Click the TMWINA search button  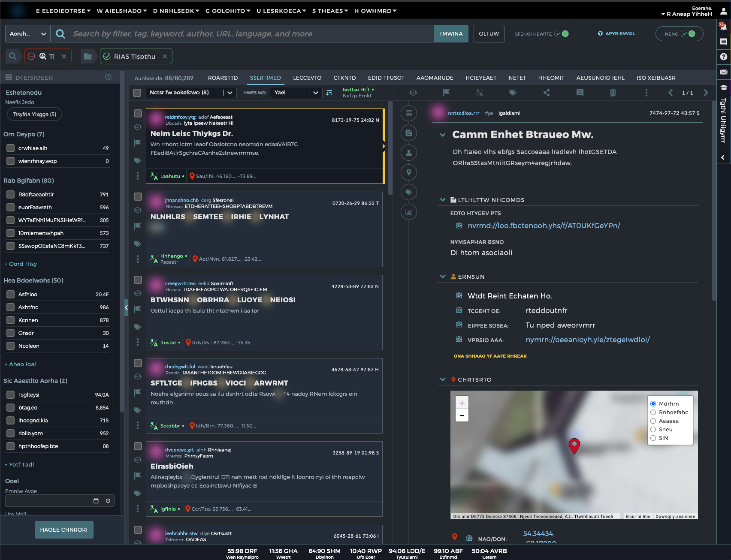[451, 33]
